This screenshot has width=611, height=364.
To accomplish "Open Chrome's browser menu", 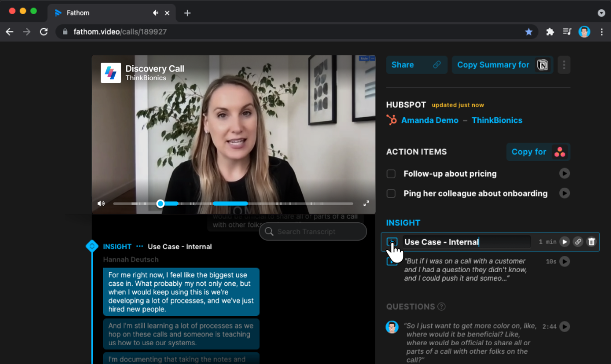I will click(x=602, y=31).
